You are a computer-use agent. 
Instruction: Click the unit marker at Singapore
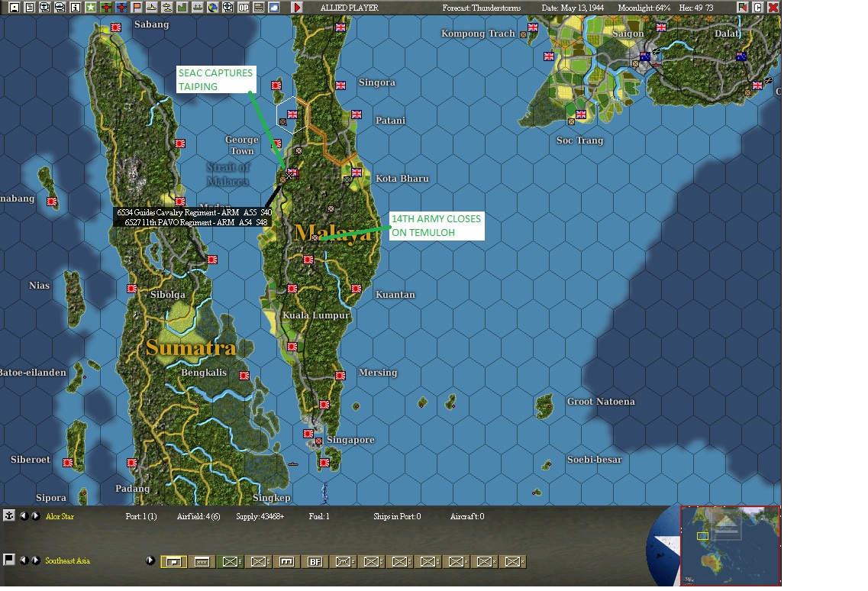[x=318, y=441]
